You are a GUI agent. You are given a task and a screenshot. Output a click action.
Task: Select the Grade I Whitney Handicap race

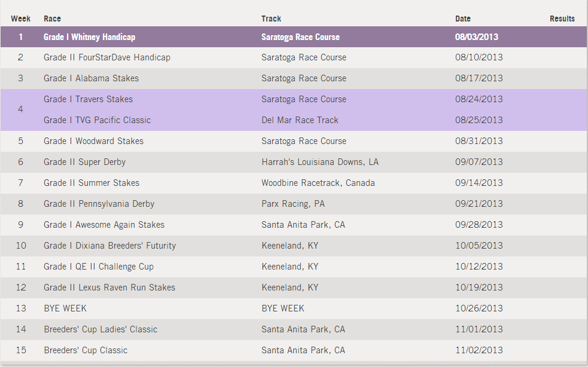[x=89, y=37]
